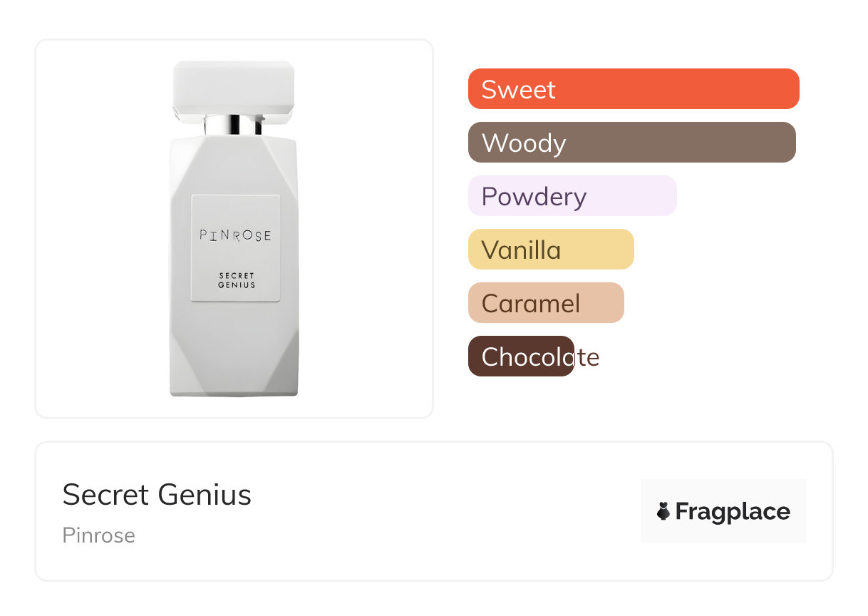Click the Chocolate accord bar
Image resolution: width=868 pixels, height=616 pixels.
(x=520, y=356)
